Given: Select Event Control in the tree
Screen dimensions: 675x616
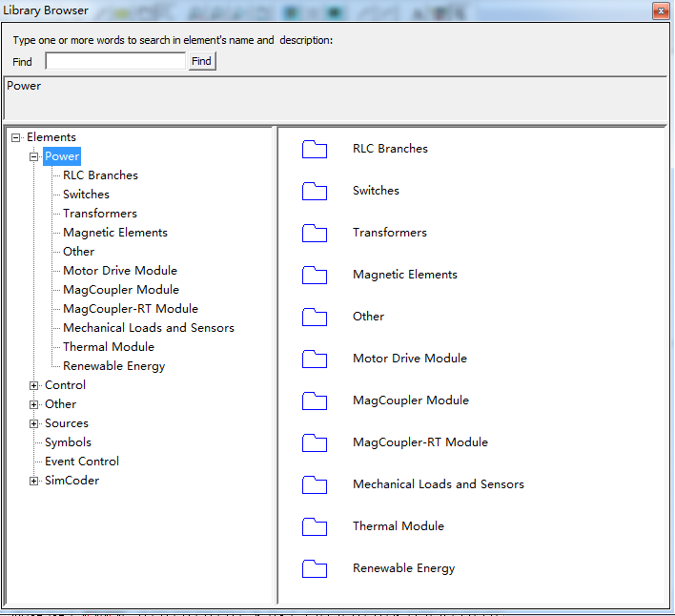Looking at the screenshot, I should point(82,462).
